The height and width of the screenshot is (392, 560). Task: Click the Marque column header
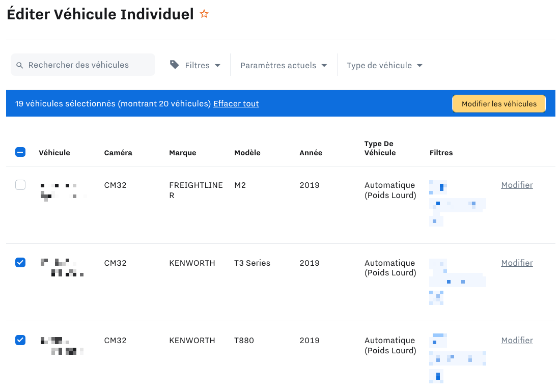[x=182, y=153]
